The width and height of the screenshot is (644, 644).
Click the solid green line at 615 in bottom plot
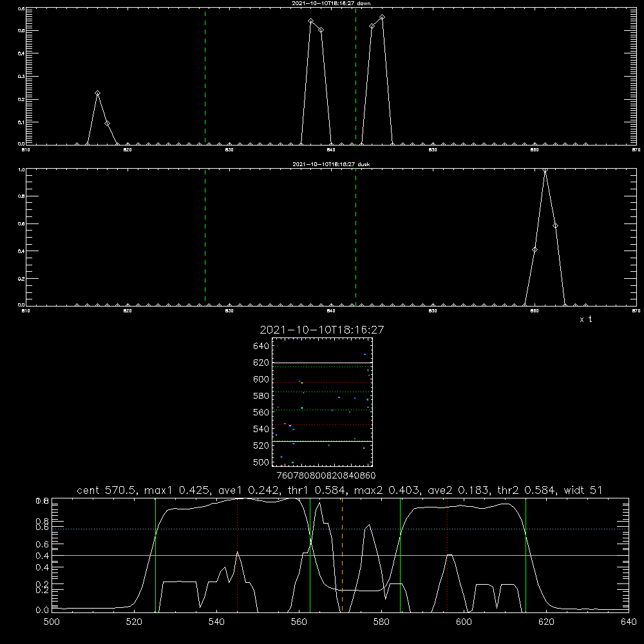click(526, 555)
